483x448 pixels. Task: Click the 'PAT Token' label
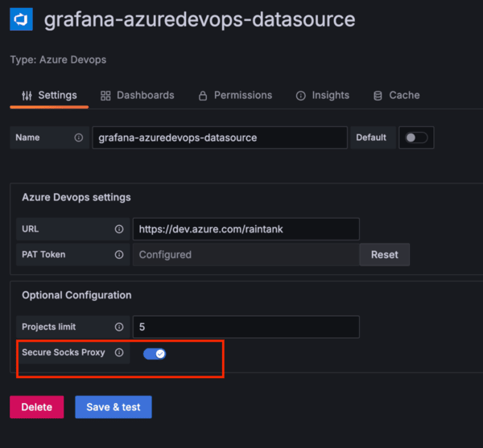click(x=43, y=254)
